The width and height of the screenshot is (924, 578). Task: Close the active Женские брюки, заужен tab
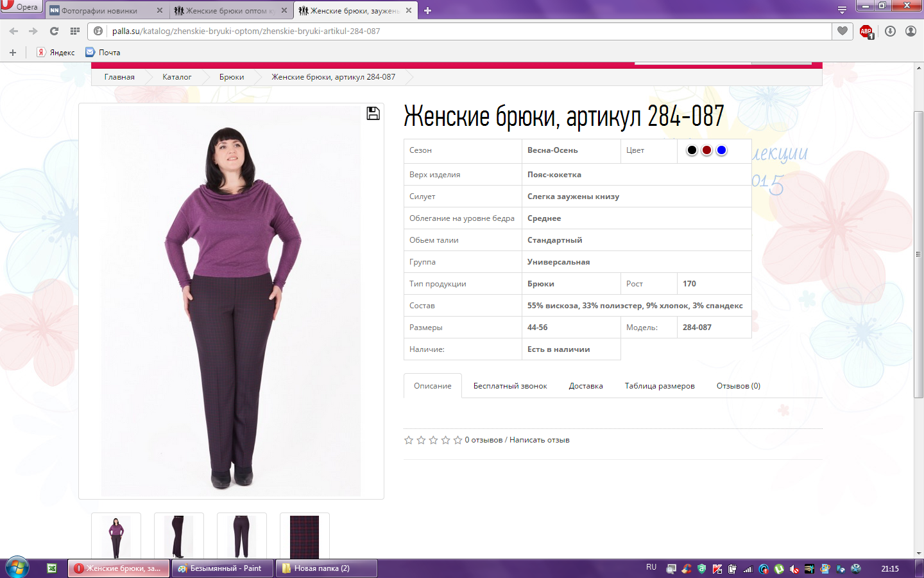point(409,10)
